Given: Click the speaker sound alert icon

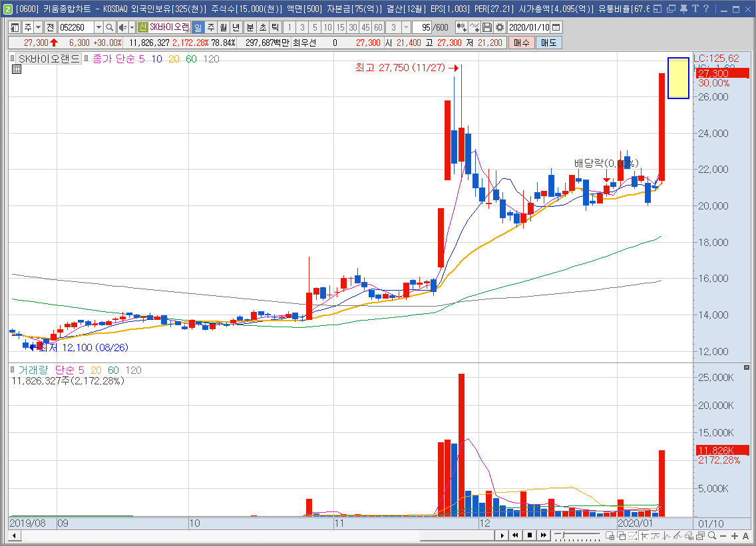Looking at the screenshot, I should point(122,27).
